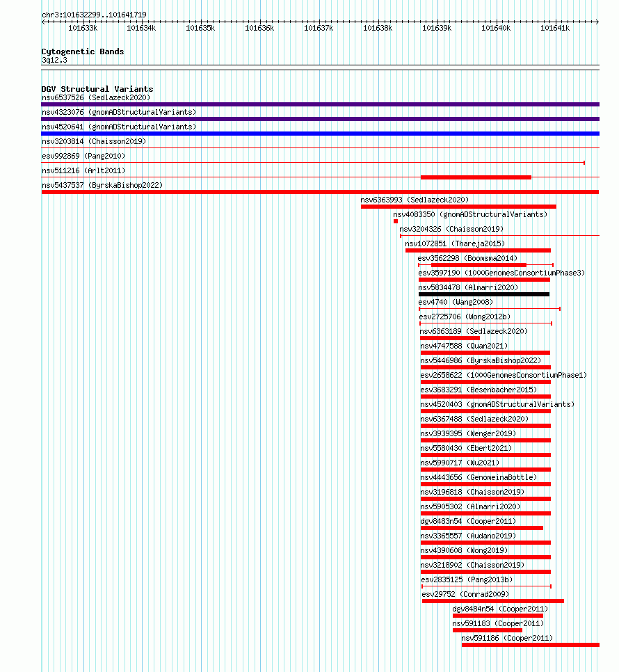619x672 pixels.
Task: Select esv29752 (Conrad2009) label
Action: click(466, 593)
